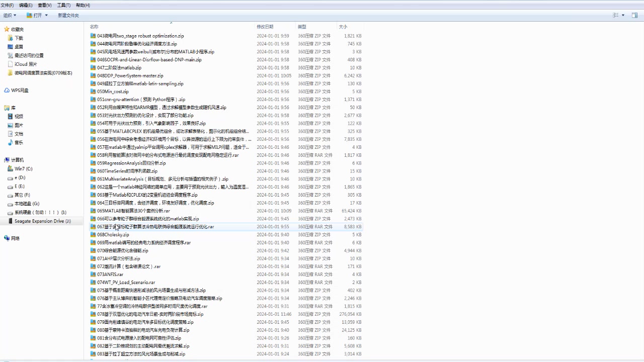The height and width of the screenshot is (362, 644).
Task: Select the 桌面 desktop icon in sidebar
Action: click(11, 47)
